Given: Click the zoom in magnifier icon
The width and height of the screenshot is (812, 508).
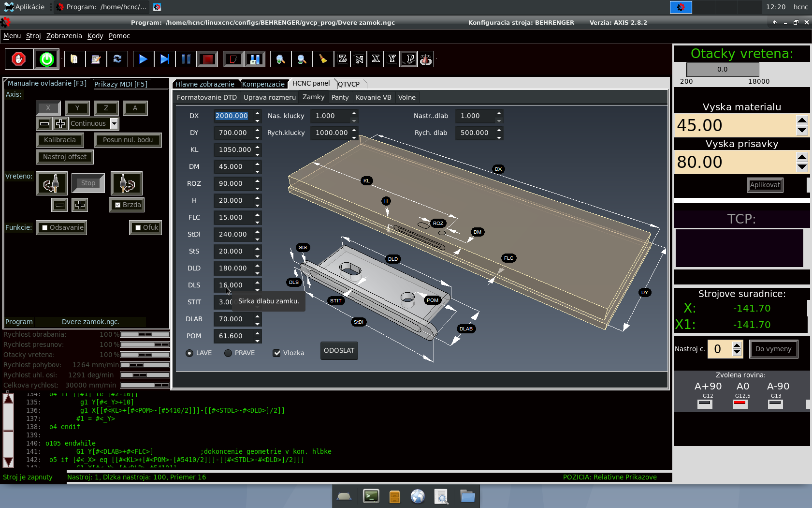Looking at the screenshot, I should point(280,59).
